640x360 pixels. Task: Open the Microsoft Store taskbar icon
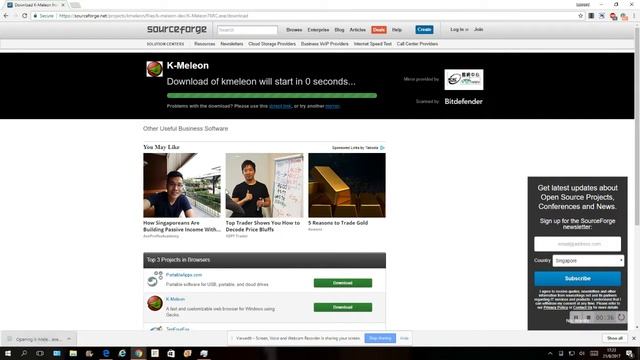171,353
